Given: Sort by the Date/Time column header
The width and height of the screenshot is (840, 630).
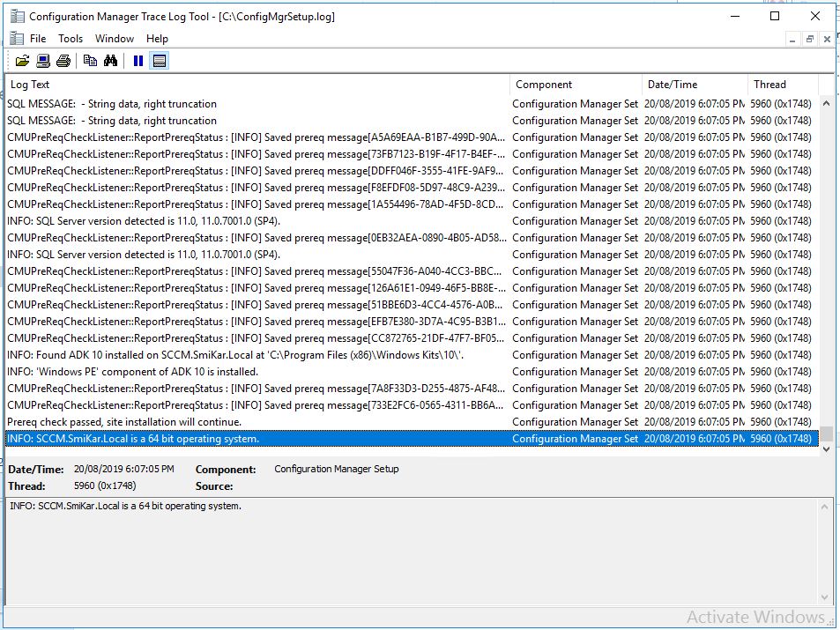Looking at the screenshot, I should point(695,85).
